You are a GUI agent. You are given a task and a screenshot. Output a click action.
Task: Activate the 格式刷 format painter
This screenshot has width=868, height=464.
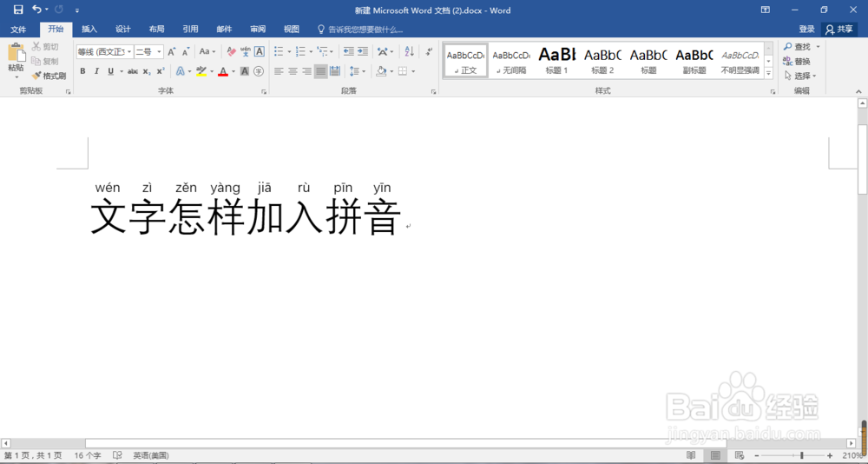click(49, 76)
